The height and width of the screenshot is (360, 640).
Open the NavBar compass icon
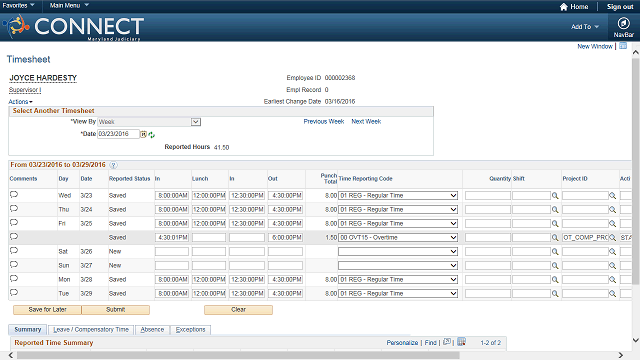click(x=623, y=23)
